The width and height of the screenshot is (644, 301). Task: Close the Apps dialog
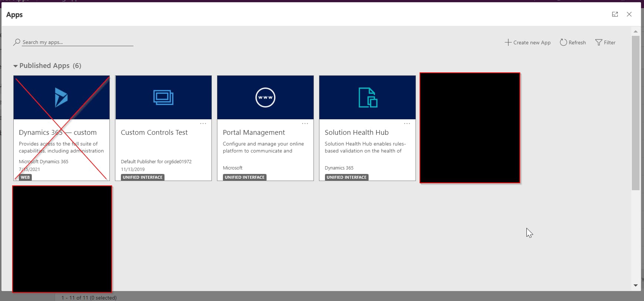(x=629, y=14)
